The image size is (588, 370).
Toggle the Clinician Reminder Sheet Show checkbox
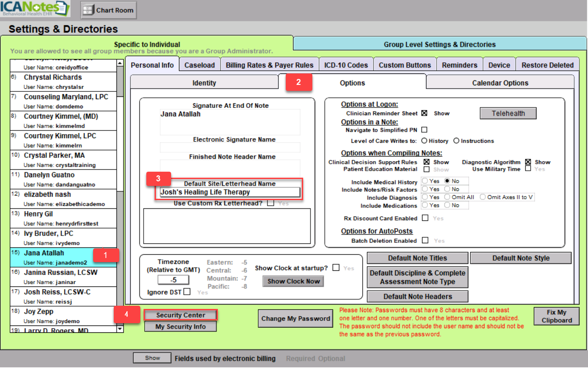point(424,113)
